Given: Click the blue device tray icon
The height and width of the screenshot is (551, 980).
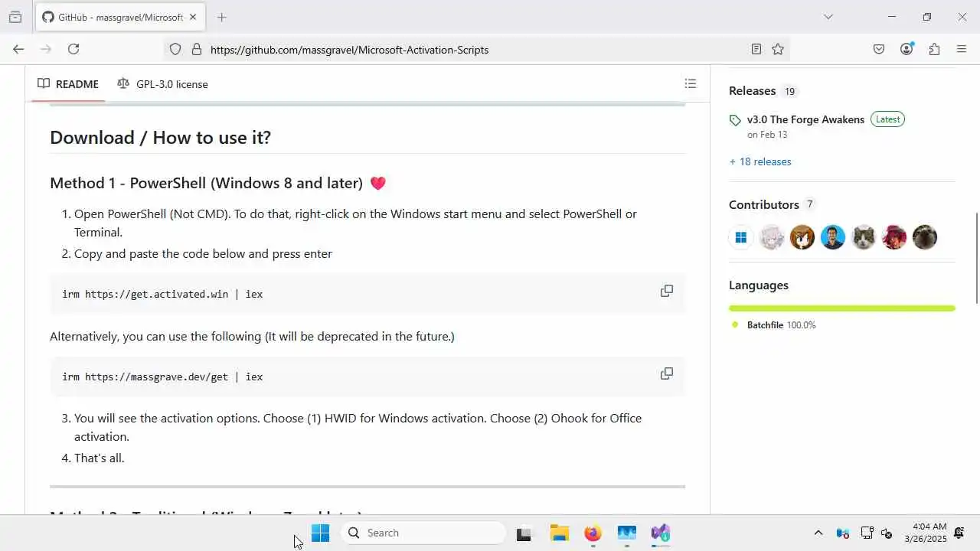Looking at the screenshot, I should click(x=842, y=533).
